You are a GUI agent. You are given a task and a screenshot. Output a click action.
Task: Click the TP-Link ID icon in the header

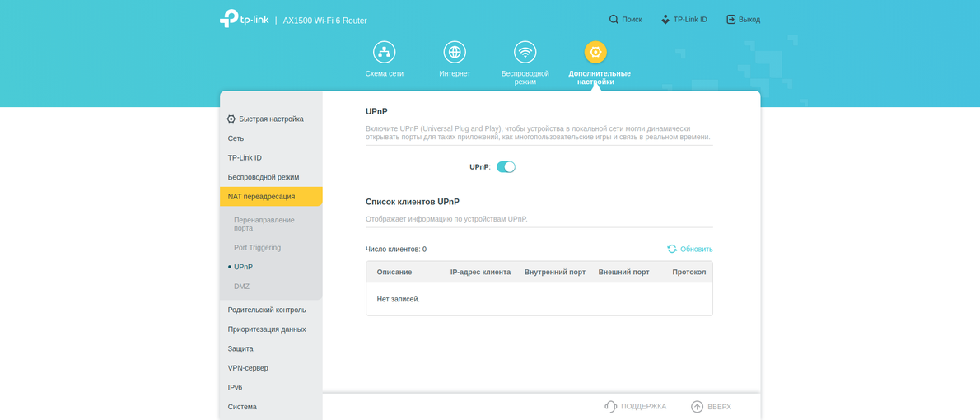click(665, 20)
